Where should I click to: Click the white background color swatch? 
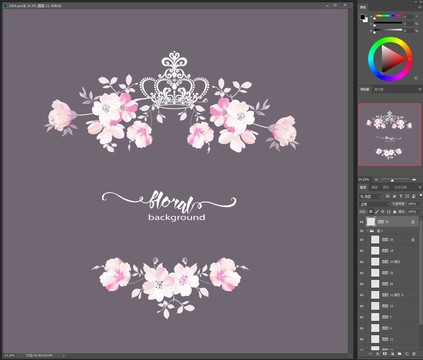point(366,20)
